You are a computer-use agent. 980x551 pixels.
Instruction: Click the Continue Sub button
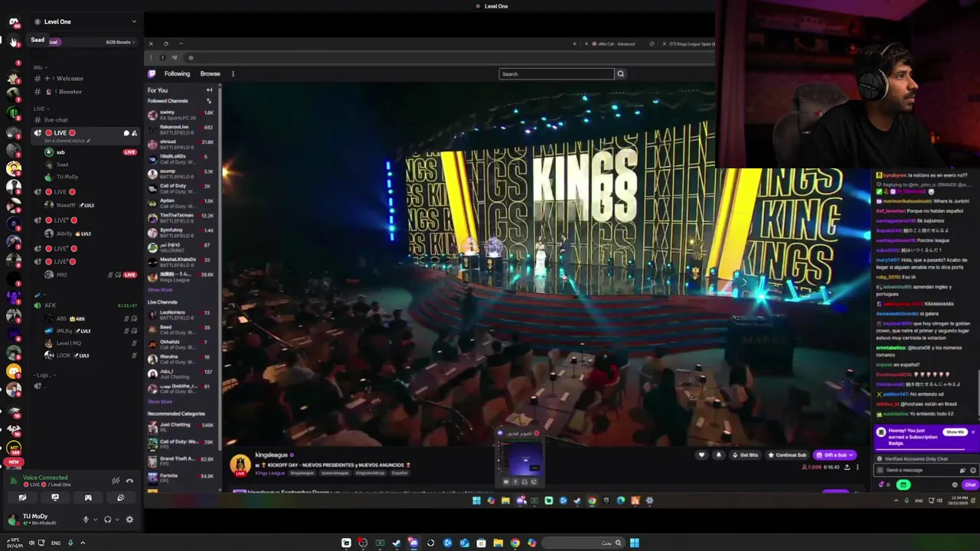tap(788, 455)
